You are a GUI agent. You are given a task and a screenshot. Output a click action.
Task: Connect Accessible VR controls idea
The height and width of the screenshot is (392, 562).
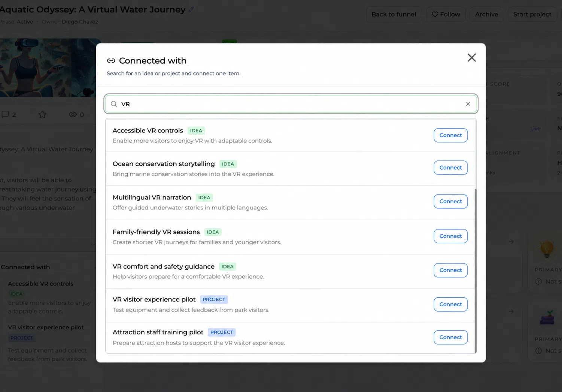pos(450,135)
